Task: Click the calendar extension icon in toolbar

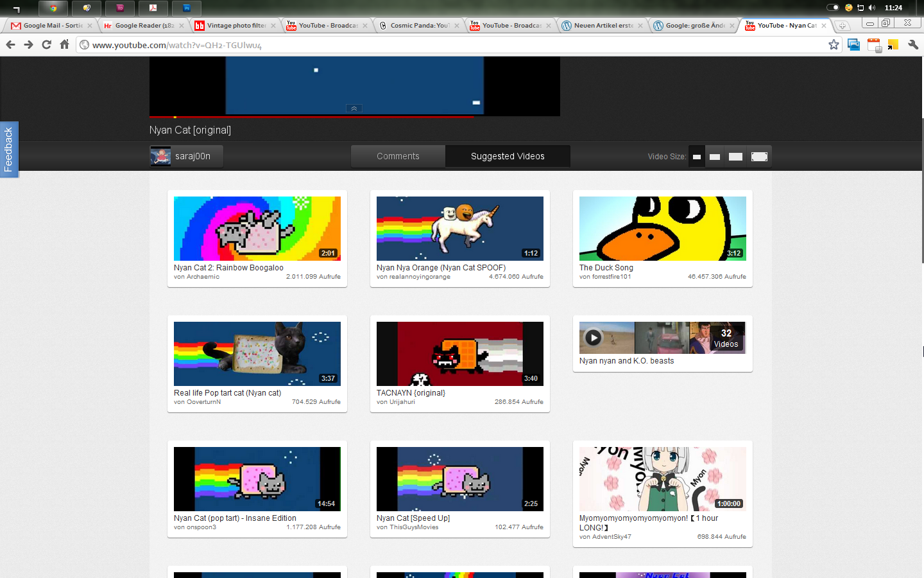Action: point(874,45)
